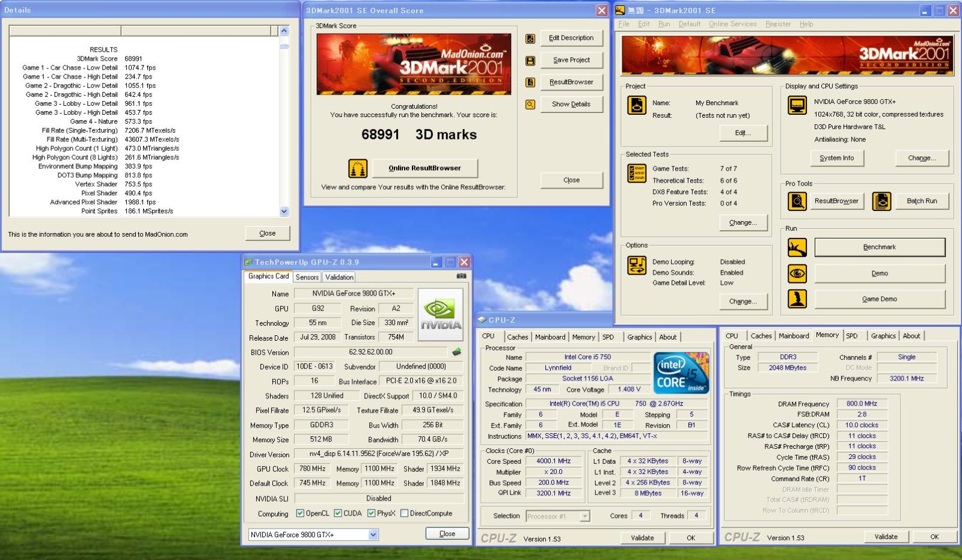Image resolution: width=962 pixels, height=560 pixels.
Task: Open Caches tab in right CPU-Z window
Action: point(761,336)
